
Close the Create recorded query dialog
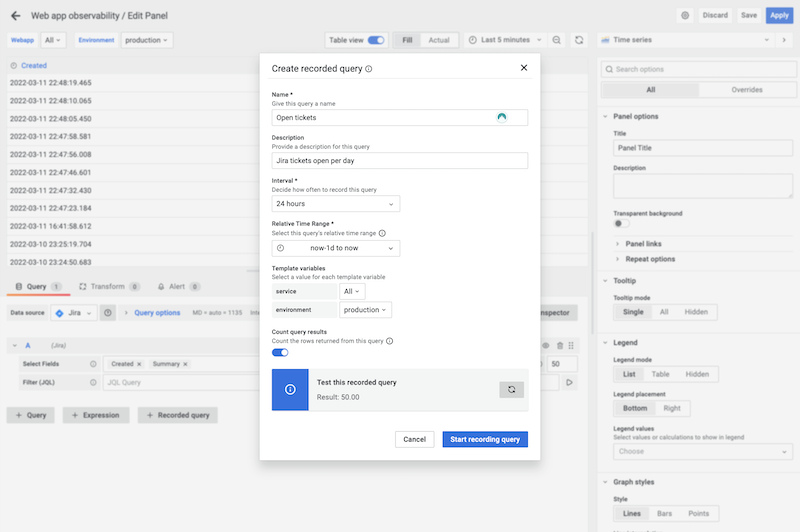click(523, 68)
